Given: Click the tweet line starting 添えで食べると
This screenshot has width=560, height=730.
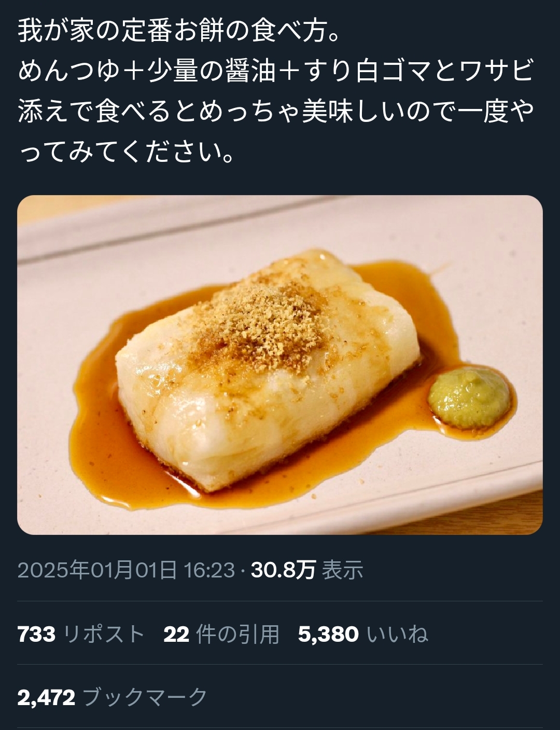Looking at the screenshot, I should pos(276,111).
